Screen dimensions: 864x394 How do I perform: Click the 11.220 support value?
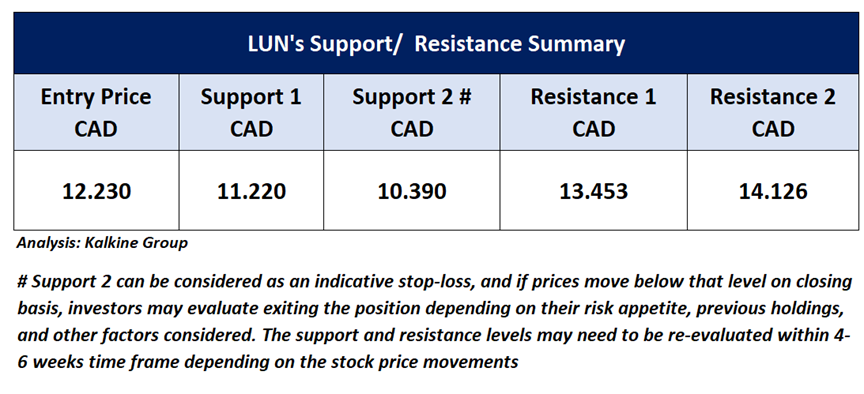(251, 191)
